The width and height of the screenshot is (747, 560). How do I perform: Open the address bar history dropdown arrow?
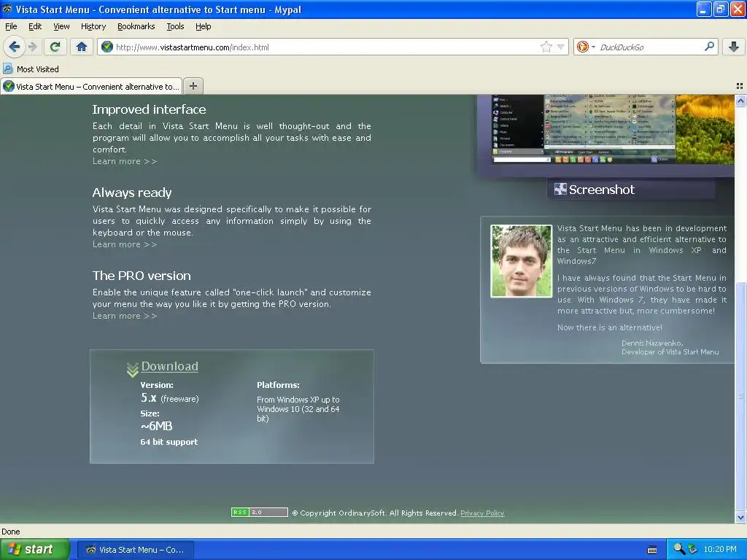tap(561, 47)
